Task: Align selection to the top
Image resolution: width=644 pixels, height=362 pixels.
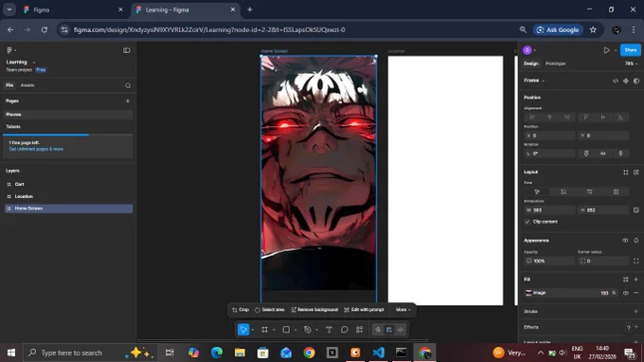Action: (x=585, y=118)
